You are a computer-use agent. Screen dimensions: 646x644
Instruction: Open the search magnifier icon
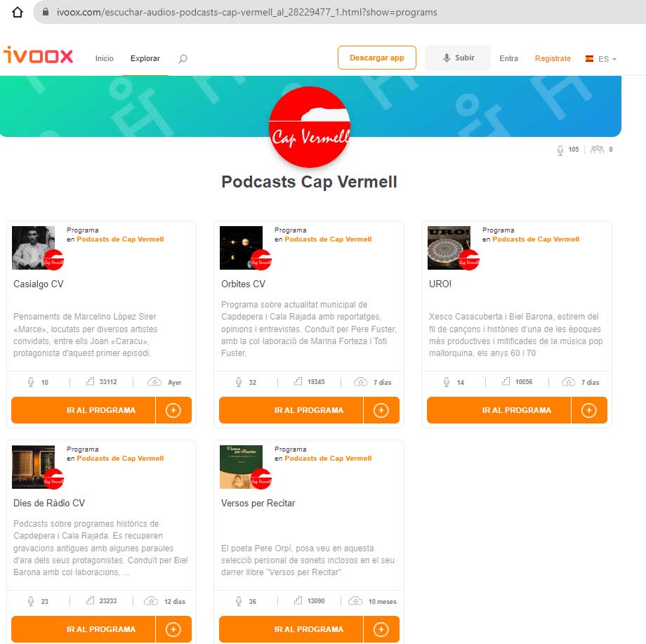point(183,58)
